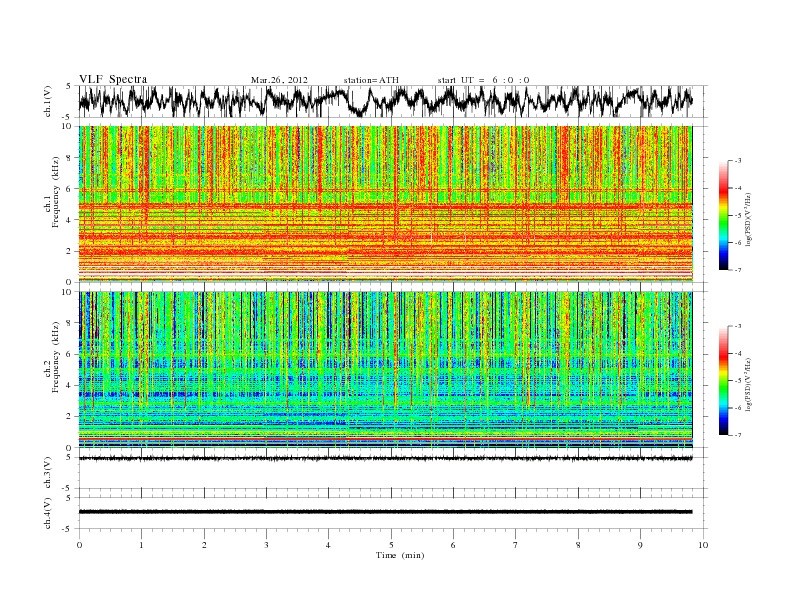This screenshot has width=792, height=612.
Task: Click the '-7' label on lower color scale
Action: (737, 435)
